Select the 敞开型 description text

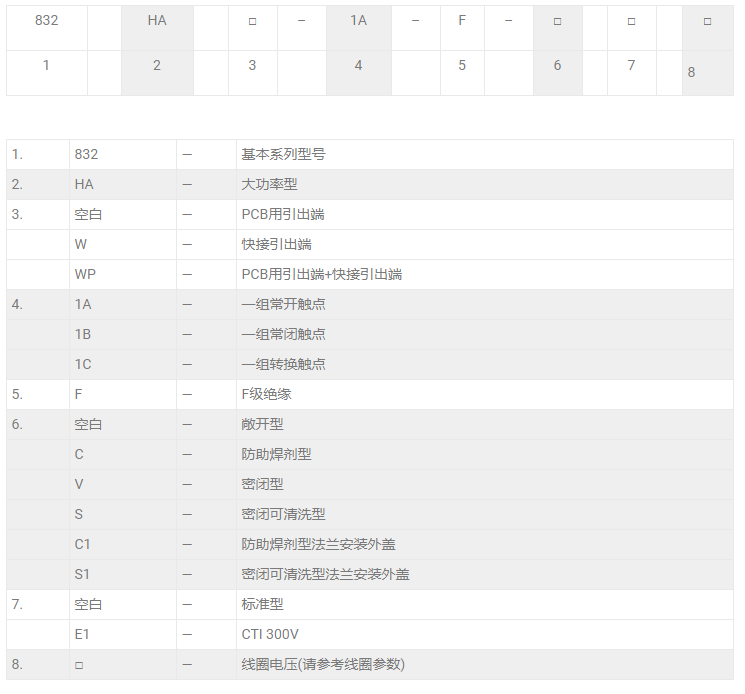coord(262,424)
